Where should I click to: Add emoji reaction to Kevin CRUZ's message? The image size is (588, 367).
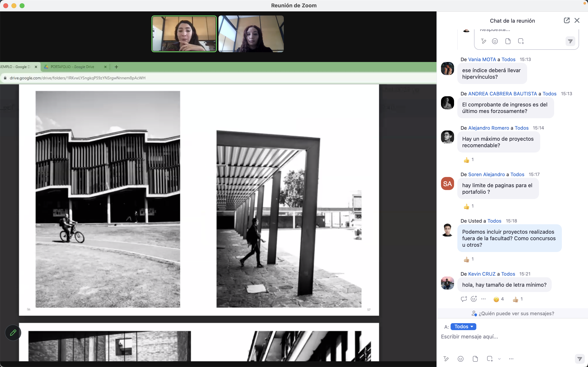tap(473, 299)
